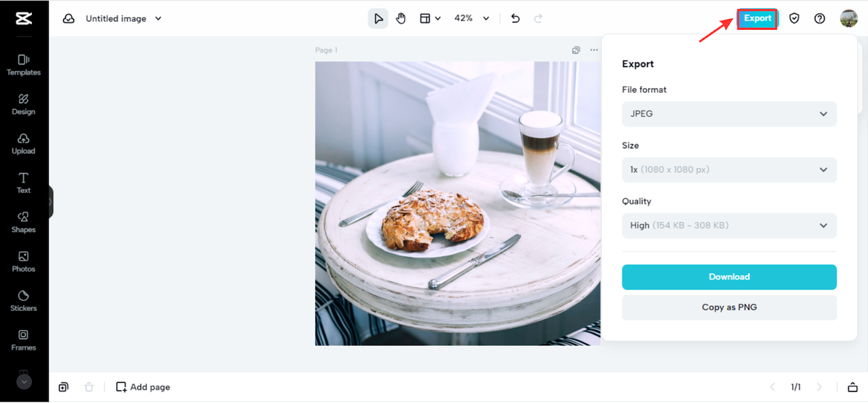Click the CapCut logo icon
Screen dimensions: 868x403
click(x=24, y=18)
